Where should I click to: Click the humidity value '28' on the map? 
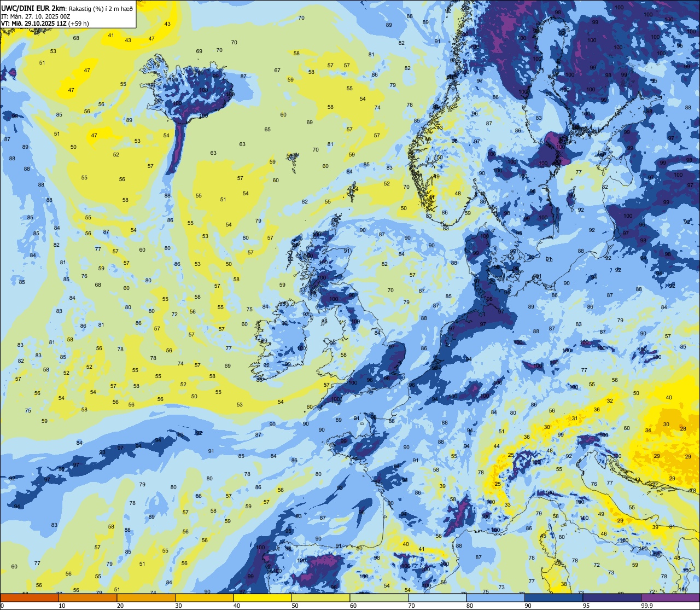[x=683, y=429]
